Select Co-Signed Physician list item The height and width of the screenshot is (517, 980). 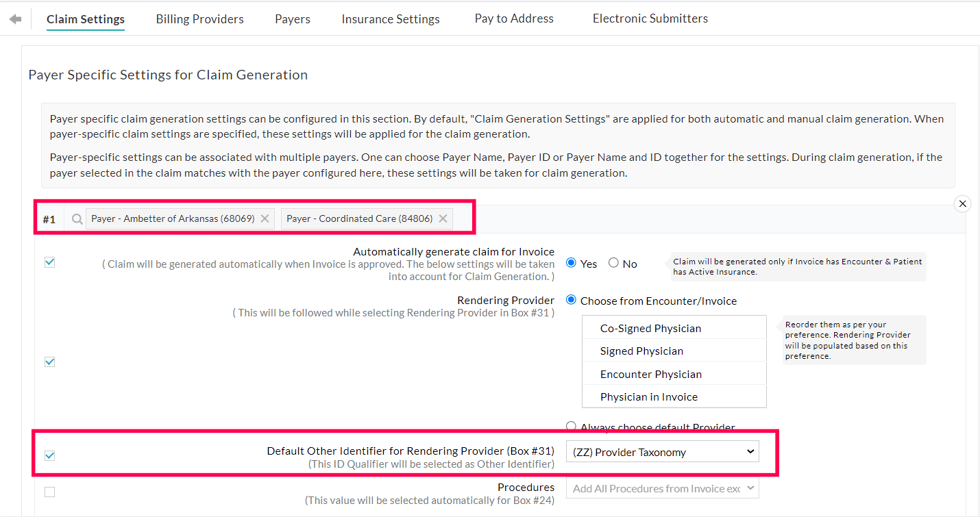click(x=650, y=328)
